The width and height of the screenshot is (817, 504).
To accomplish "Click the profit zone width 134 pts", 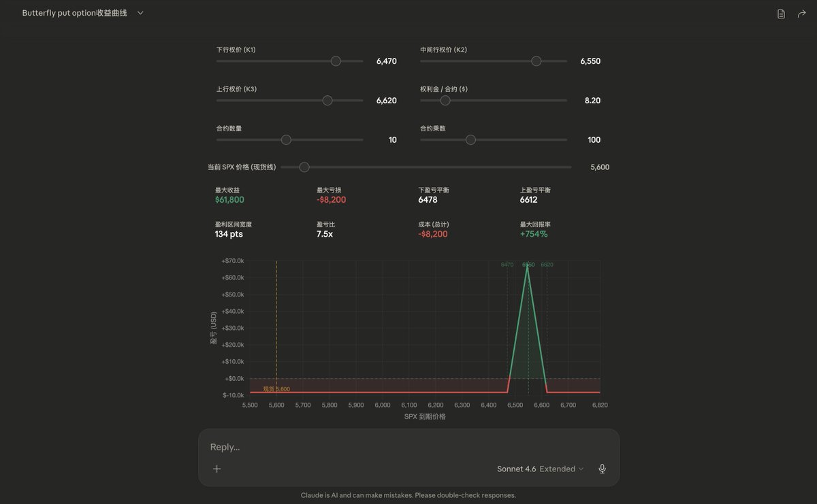I will (x=229, y=234).
